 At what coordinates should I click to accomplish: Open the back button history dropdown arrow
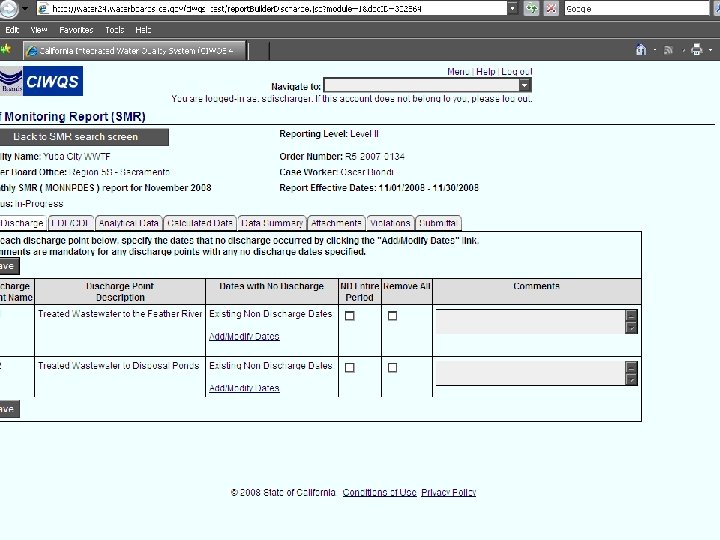click(x=25, y=8)
